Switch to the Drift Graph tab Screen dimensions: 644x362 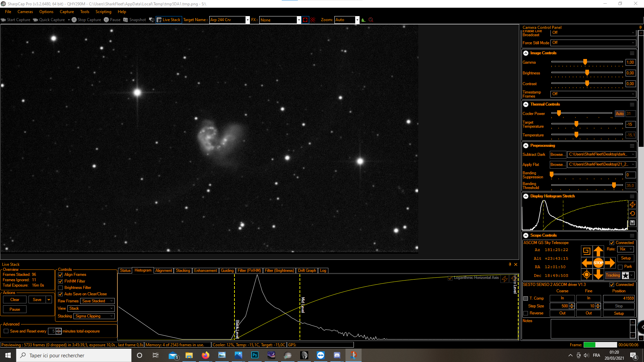click(307, 270)
